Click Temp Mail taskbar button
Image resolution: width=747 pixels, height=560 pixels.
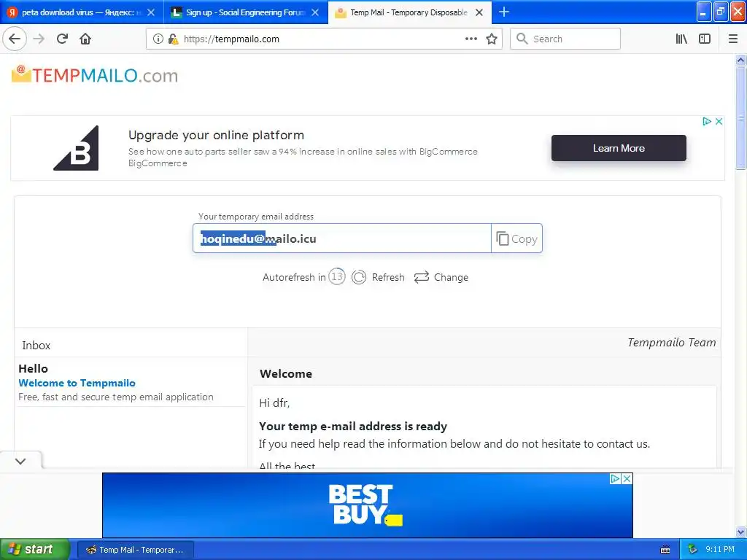[x=136, y=550]
